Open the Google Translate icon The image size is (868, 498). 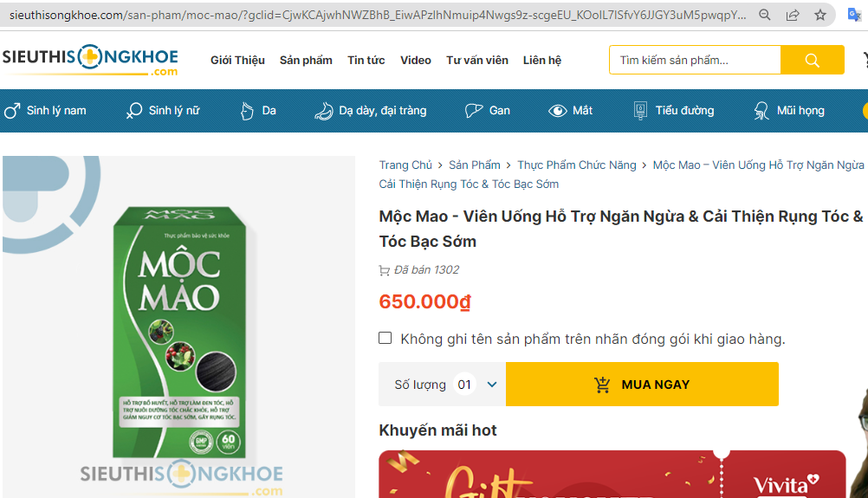click(x=853, y=16)
